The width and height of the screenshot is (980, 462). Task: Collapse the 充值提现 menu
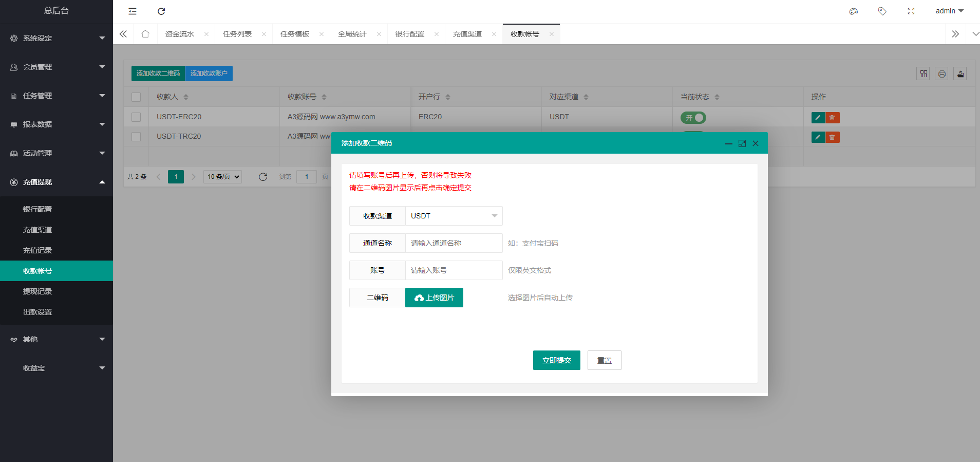pyautogui.click(x=56, y=182)
